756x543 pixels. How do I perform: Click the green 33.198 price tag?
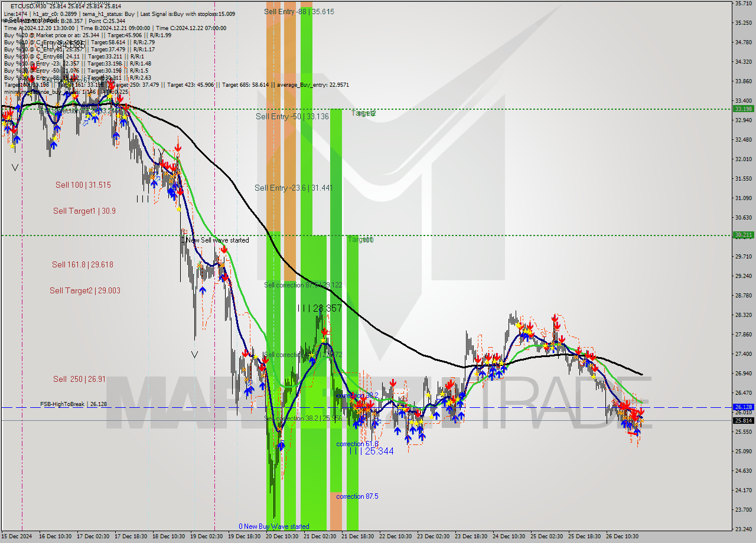(743, 109)
